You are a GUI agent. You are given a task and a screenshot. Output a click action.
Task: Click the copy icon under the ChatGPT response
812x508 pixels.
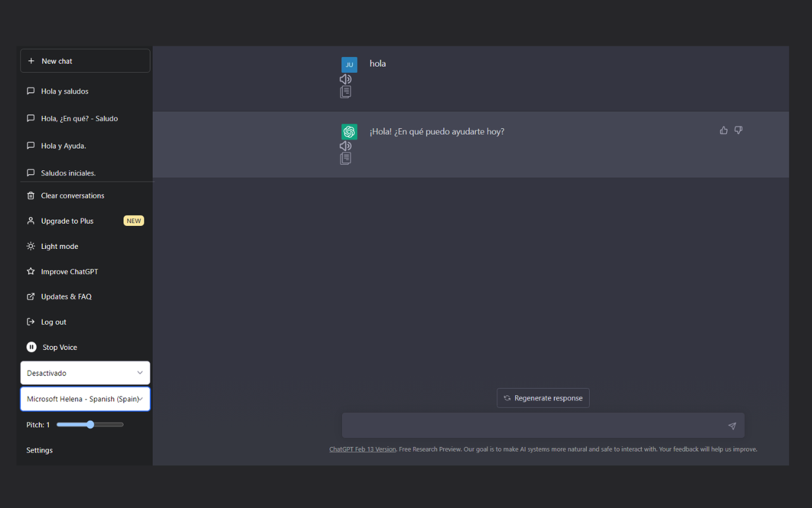346,159
